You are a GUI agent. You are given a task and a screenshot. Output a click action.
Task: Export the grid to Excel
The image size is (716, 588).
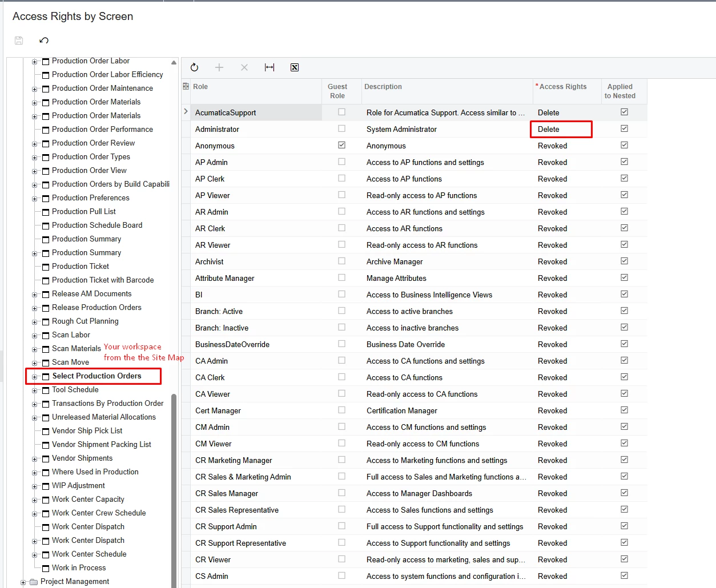pos(295,67)
